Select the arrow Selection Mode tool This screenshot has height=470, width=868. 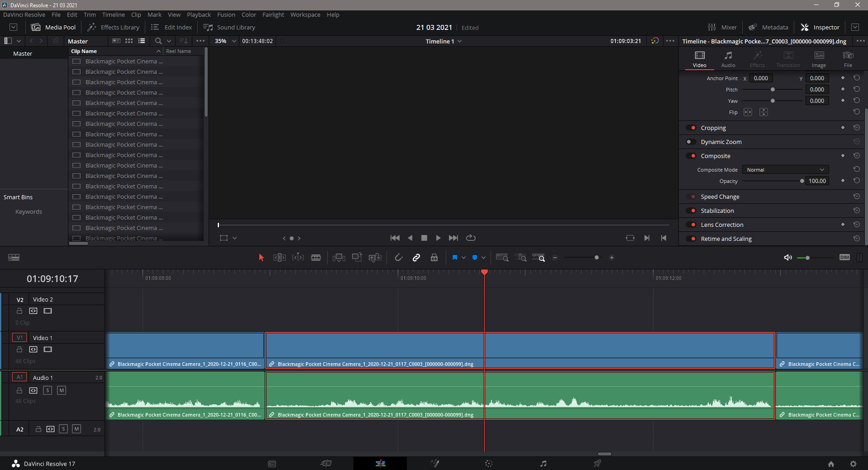(x=261, y=258)
